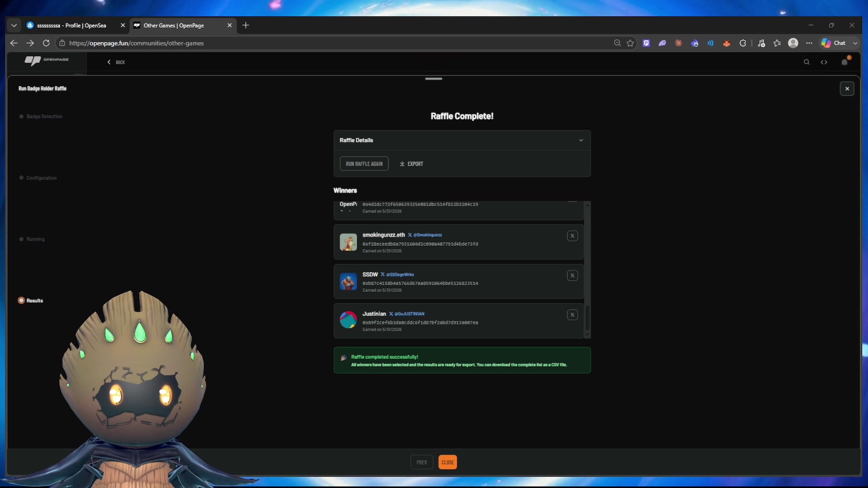This screenshot has height=488, width=868.
Task: Open the browser favorites list icon
Action: click(x=777, y=43)
